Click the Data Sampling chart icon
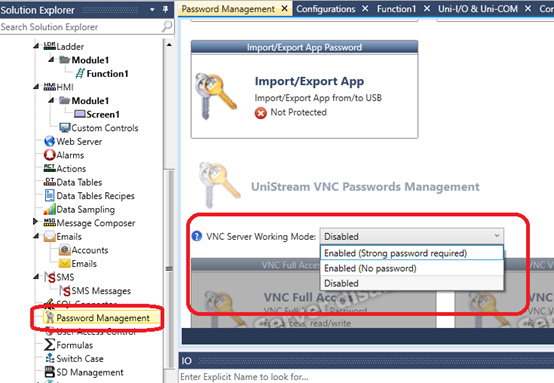This screenshot has height=383, width=554. tap(49, 209)
